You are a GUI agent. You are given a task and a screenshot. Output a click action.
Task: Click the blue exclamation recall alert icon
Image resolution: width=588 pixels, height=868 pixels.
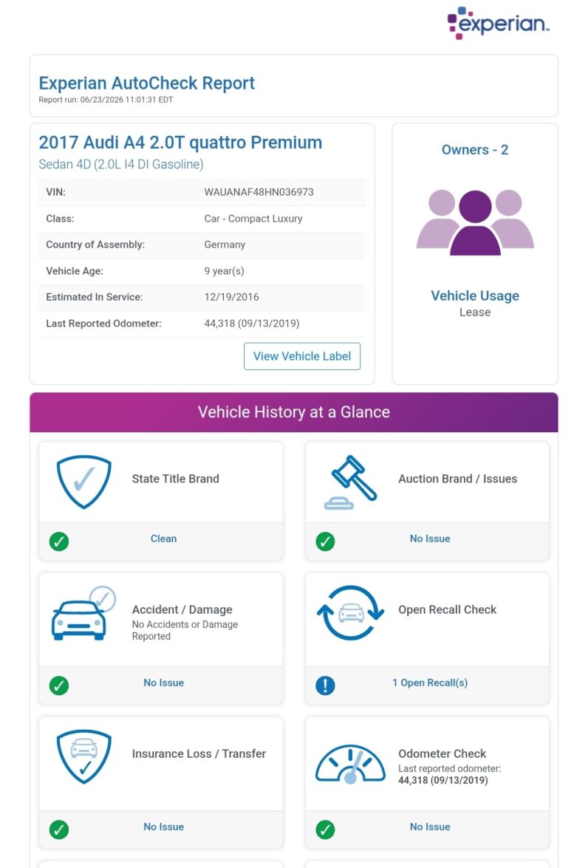(325, 686)
